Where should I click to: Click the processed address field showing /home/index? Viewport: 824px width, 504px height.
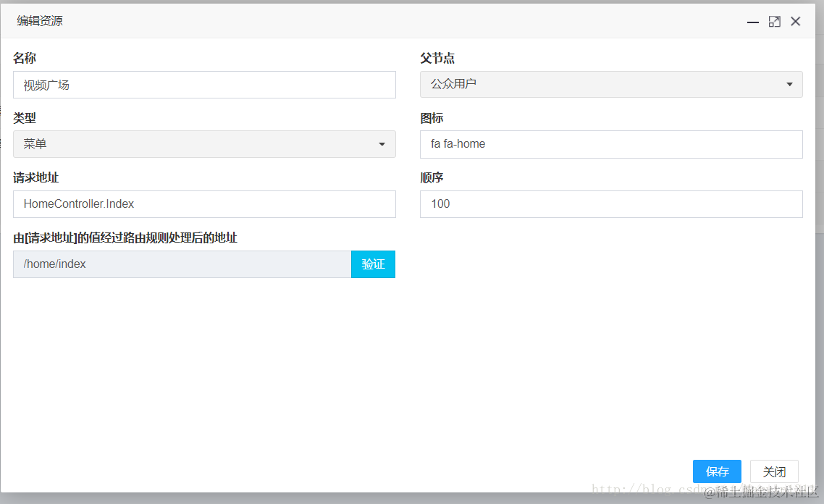point(182,264)
